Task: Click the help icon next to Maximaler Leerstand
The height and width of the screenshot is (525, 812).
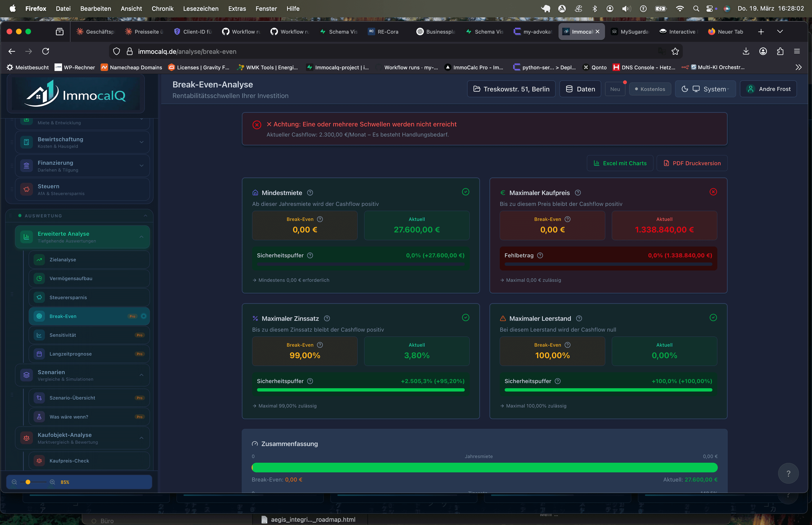Action: (579, 318)
